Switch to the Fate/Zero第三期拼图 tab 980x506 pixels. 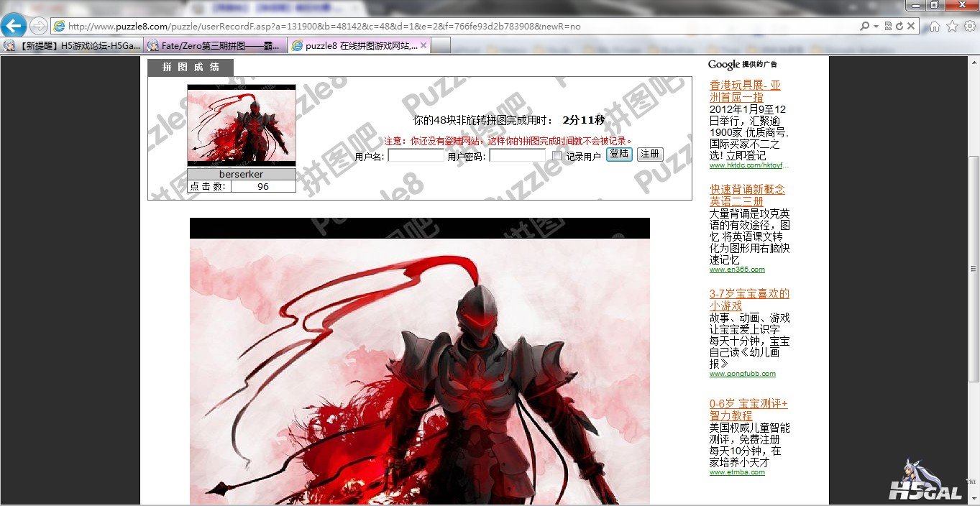click(x=216, y=45)
